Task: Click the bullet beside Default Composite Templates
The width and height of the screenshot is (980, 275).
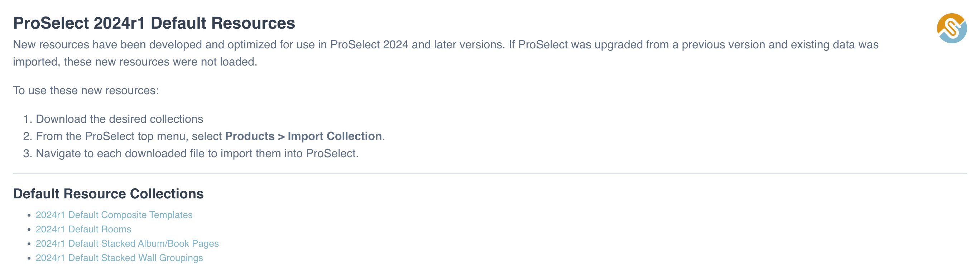Action: coord(29,215)
